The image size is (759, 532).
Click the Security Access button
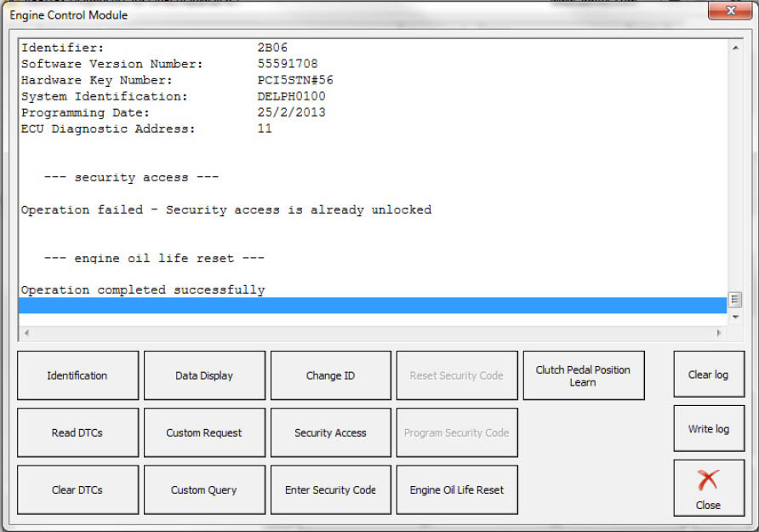(x=330, y=432)
